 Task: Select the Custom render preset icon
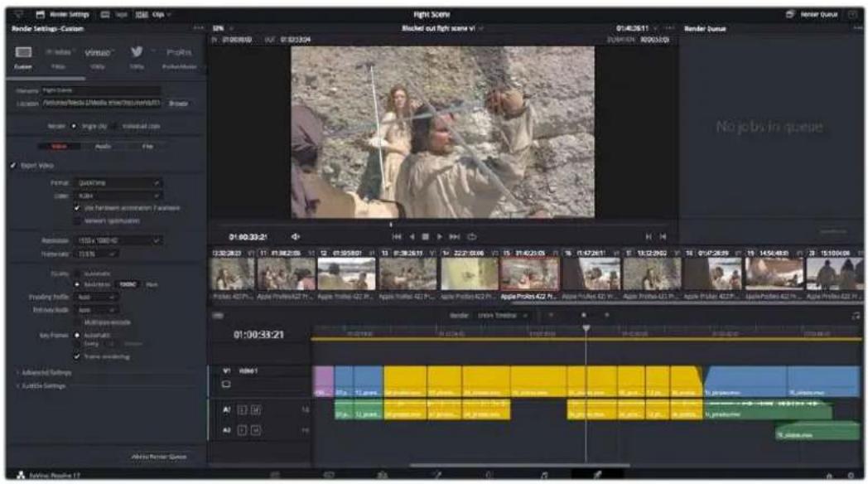click(x=23, y=52)
